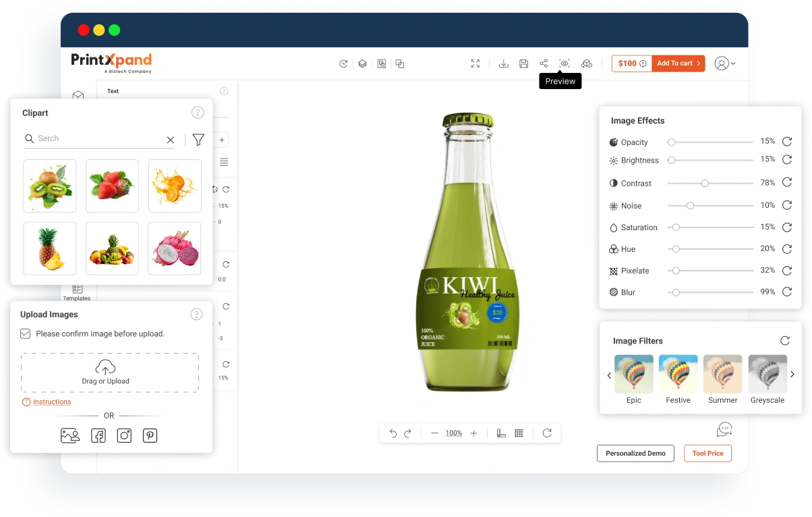Select the strawberry clipart thumbnail
This screenshot has height=517, width=812.
coord(112,186)
